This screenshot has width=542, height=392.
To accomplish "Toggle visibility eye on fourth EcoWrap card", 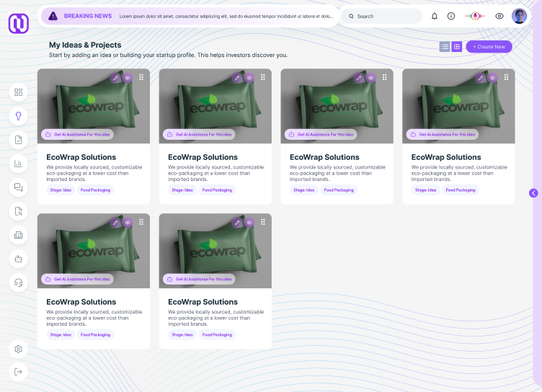I will click(493, 78).
